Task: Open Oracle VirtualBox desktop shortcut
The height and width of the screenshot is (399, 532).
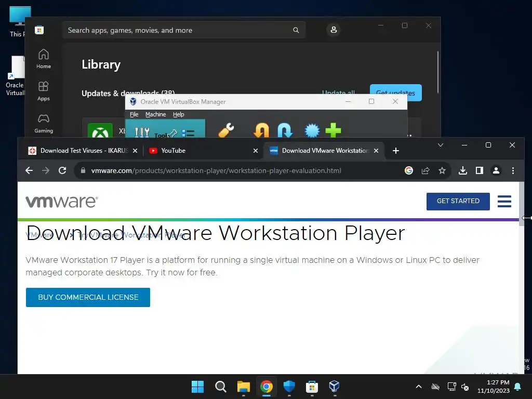Action: click(15, 76)
